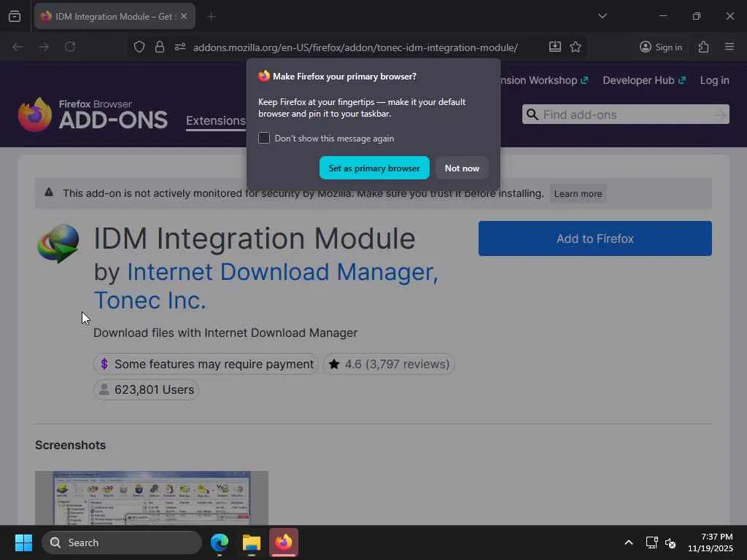747x560 pixels.
Task: Click Set as primary browser
Action: coord(374,168)
